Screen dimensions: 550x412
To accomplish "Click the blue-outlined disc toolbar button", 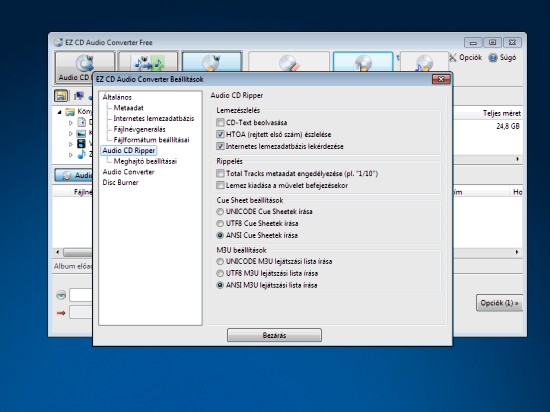I will [x=363, y=62].
